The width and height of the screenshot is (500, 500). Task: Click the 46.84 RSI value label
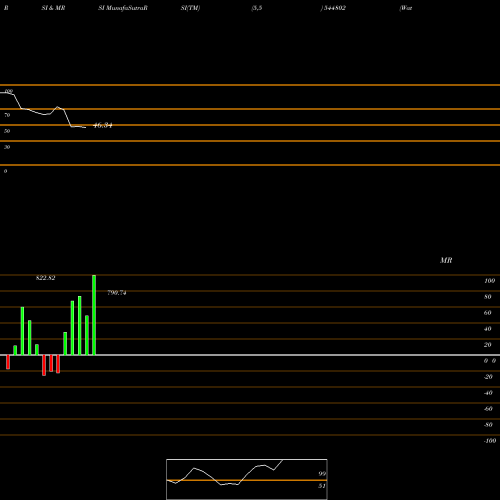point(103,125)
